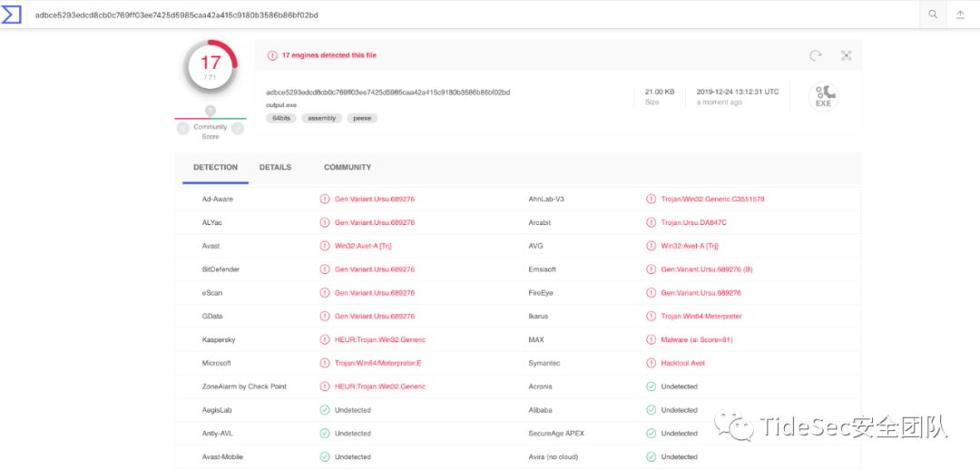Click the 64bits tag
Screen dimensions: 980x470
[281, 118]
